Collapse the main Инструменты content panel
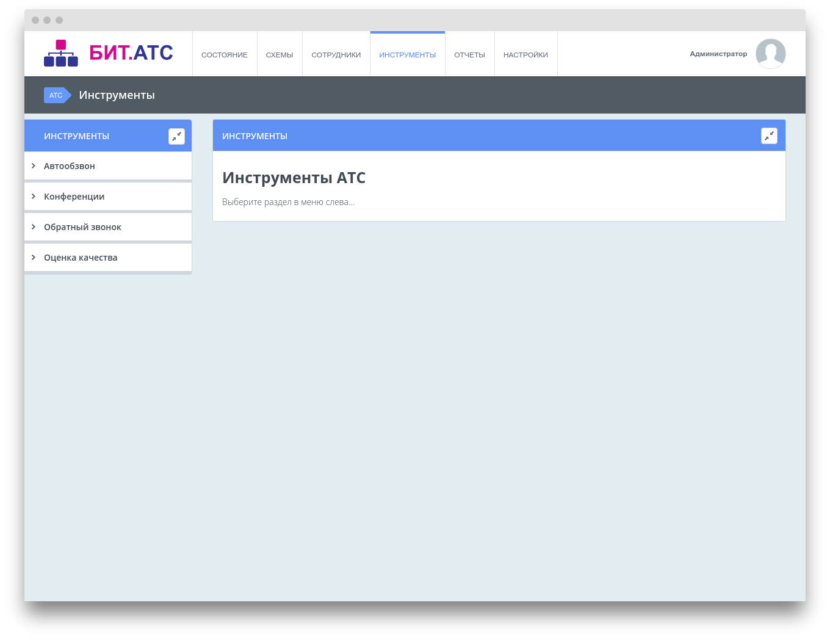The height and width of the screenshot is (644, 830). click(x=769, y=136)
